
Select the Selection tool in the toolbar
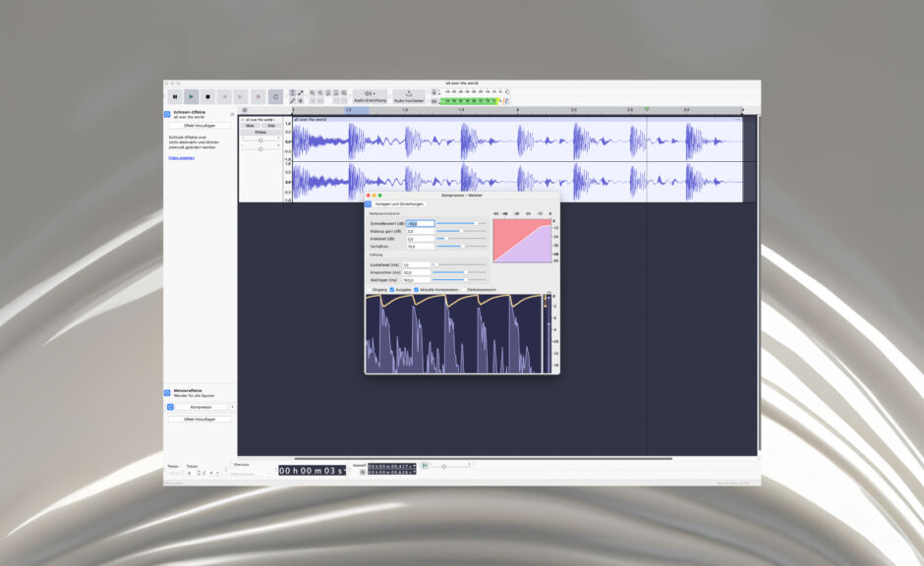[292, 90]
